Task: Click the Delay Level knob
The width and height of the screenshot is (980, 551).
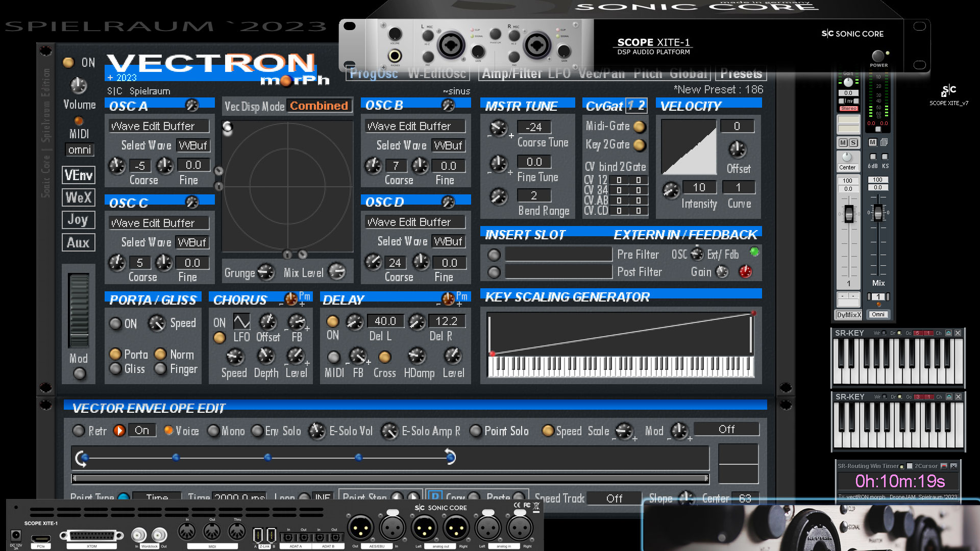Action: [453, 356]
